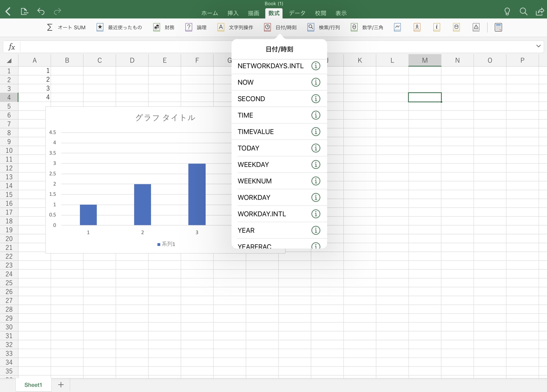Switch to the ホーム (Home) tab
547x392 pixels.
[210, 13]
